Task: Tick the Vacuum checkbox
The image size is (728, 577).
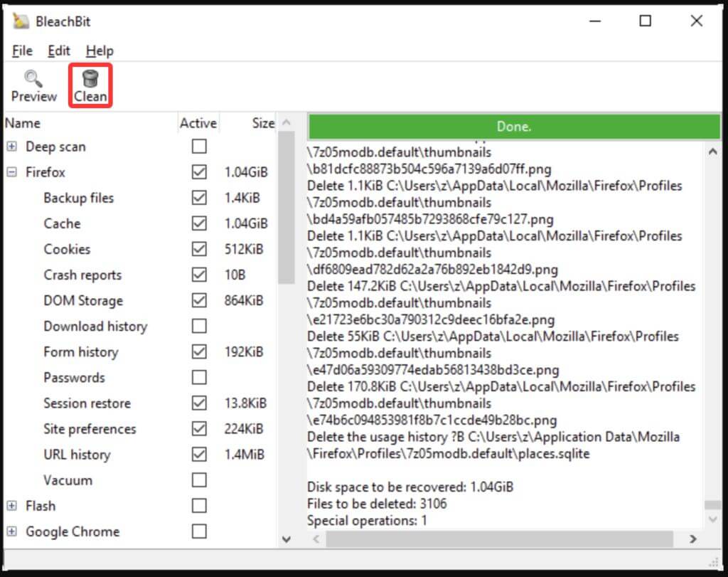Action: [200, 480]
